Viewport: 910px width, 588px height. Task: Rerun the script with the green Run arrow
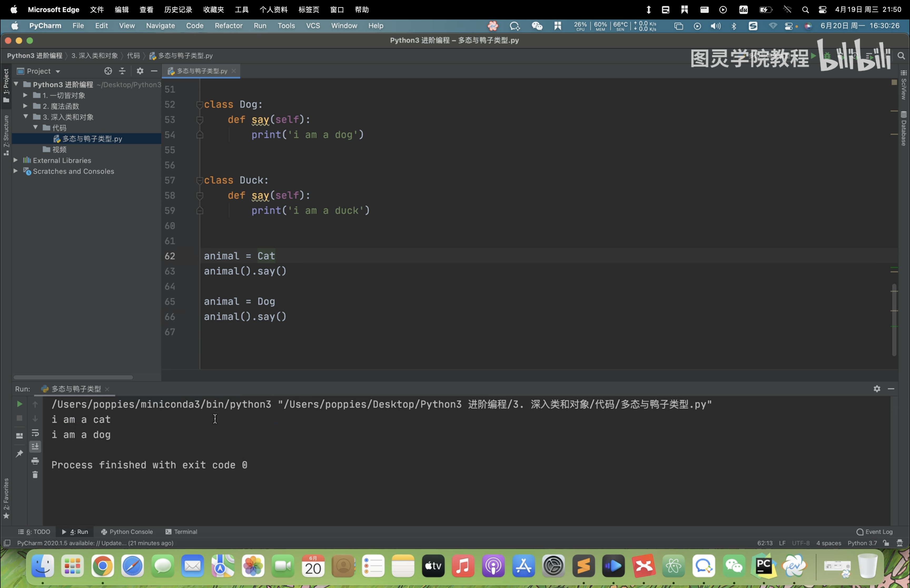click(x=19, y=404)
